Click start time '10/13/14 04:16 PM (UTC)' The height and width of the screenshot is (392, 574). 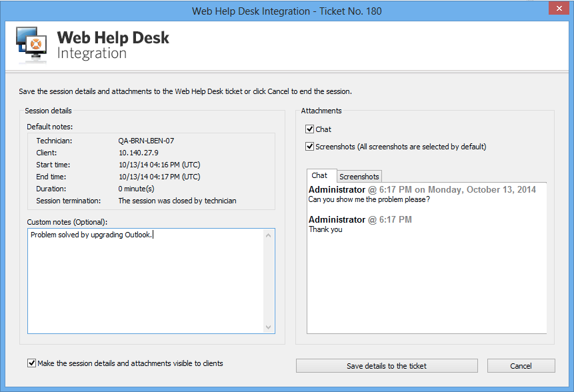[159, 165]
